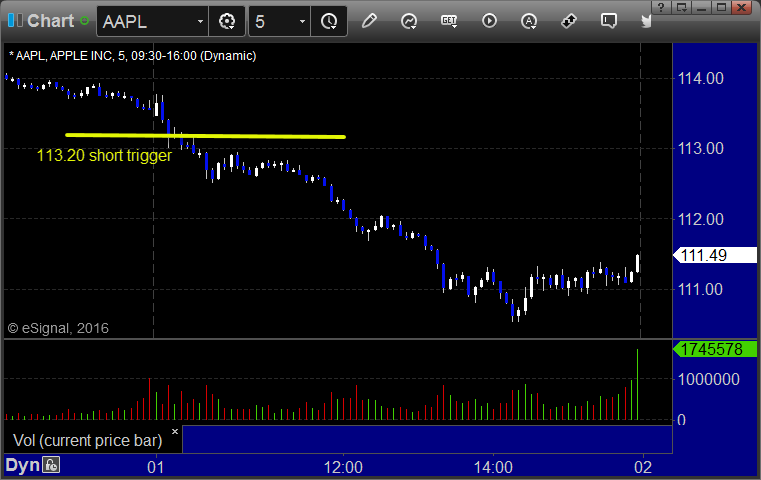Start bar replay with play icon
The height and width of the screenshot is (480, 761).
489,21
